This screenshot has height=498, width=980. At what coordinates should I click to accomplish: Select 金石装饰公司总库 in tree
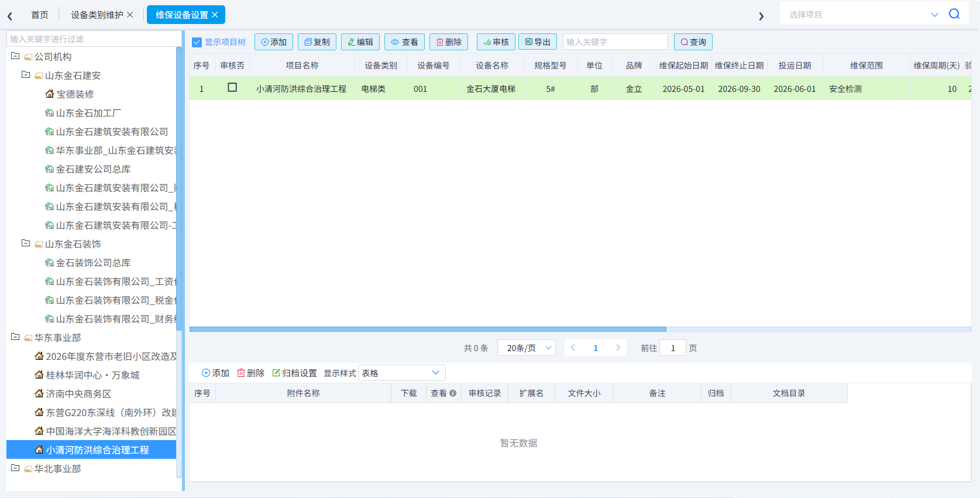tap(93, 263)
